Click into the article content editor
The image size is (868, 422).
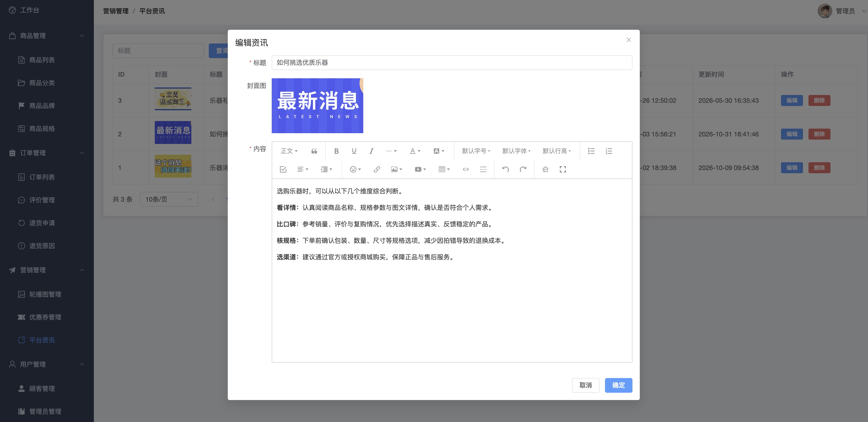click(x=452, y=270)
